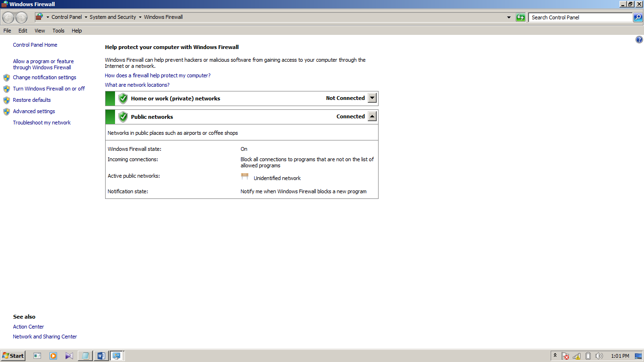644x362 pixels.
Task: Click the Control Panel taskbar button
Action: tap(117, 356)
